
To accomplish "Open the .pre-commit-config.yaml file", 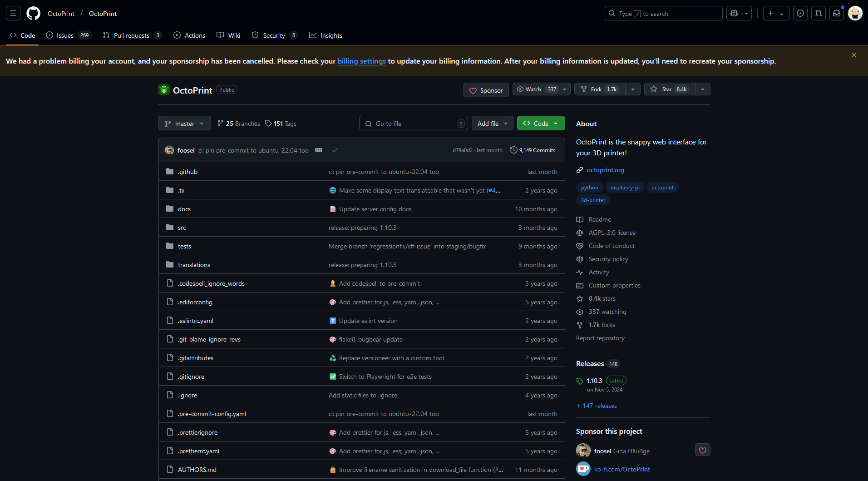I will tap(212, 414).
